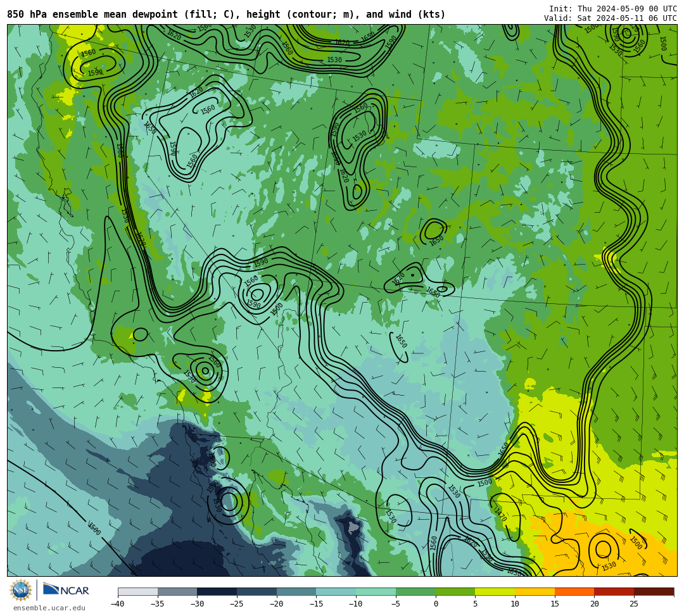Pick the yellow-green 5 to 10 colorbar segment
This screenshot has height=616, width=684.
tap(495, 591)
